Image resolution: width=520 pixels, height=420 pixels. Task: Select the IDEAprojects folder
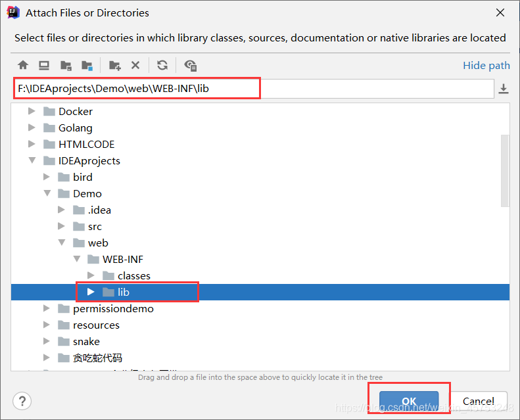pos(82,161)
